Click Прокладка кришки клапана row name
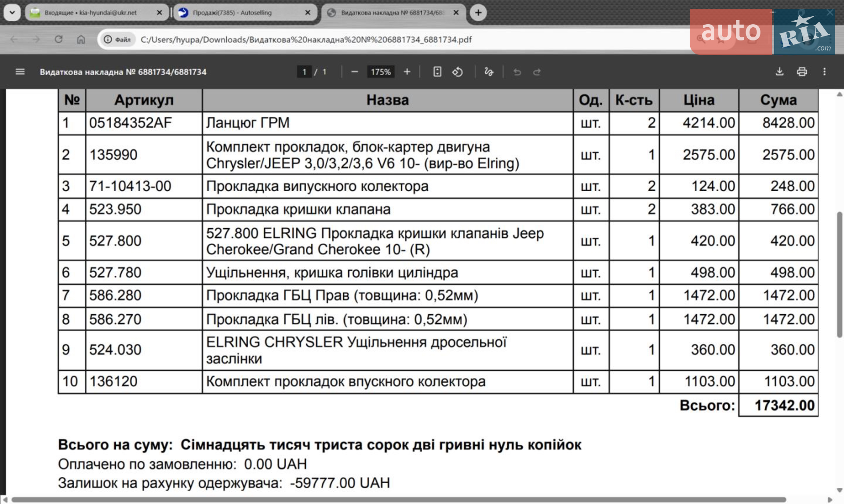This screenshot has width=844, height=504. coord(298,209)
